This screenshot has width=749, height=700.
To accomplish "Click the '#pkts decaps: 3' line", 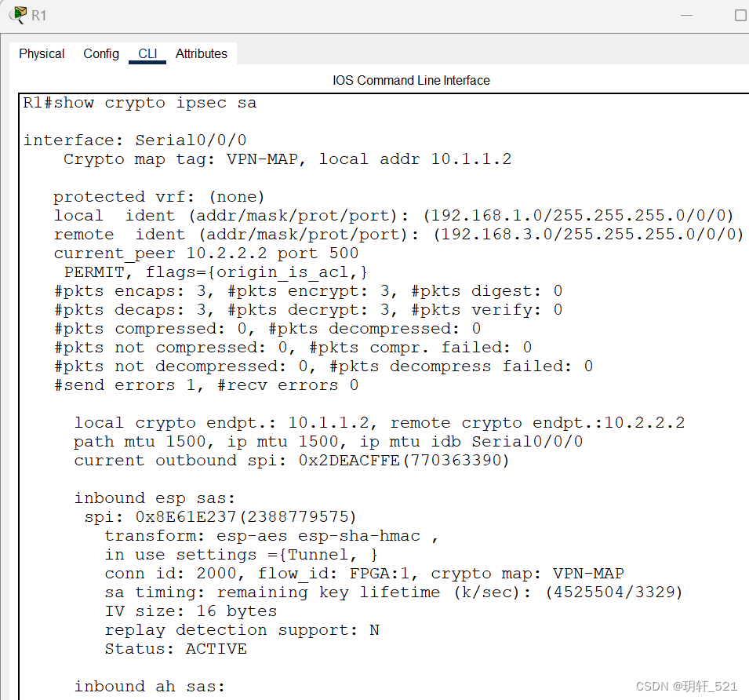I will pos(308,310).
